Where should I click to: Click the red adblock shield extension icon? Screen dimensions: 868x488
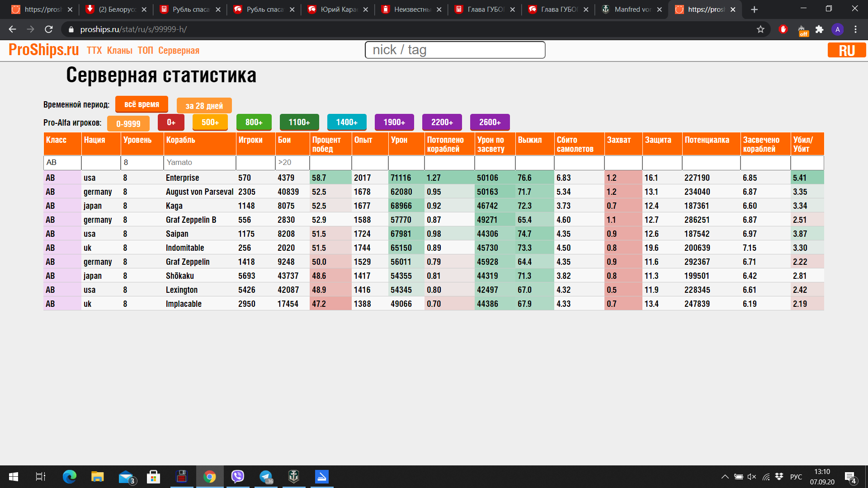pyautogui.click(x=783, y=29)
